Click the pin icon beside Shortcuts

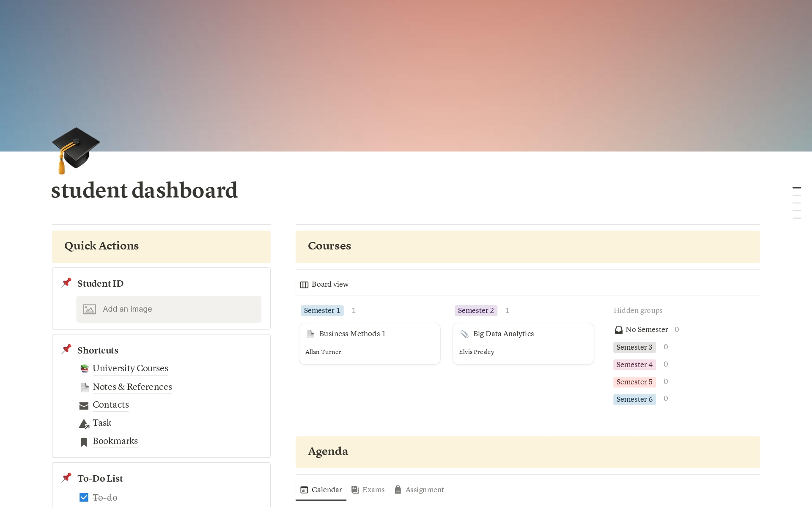(x=66, y=349)
